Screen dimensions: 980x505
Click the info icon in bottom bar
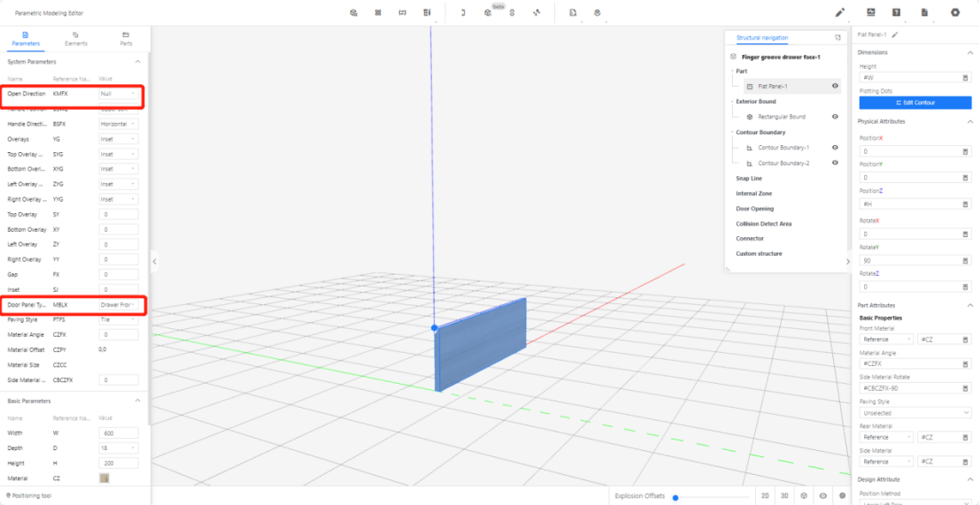[842, 496]
